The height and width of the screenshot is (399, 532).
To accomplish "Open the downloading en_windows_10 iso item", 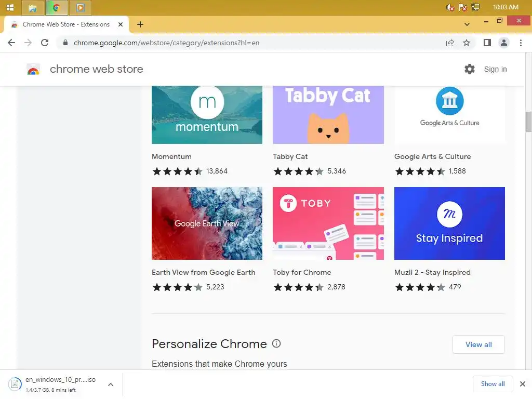I will (x=60, y=384).
